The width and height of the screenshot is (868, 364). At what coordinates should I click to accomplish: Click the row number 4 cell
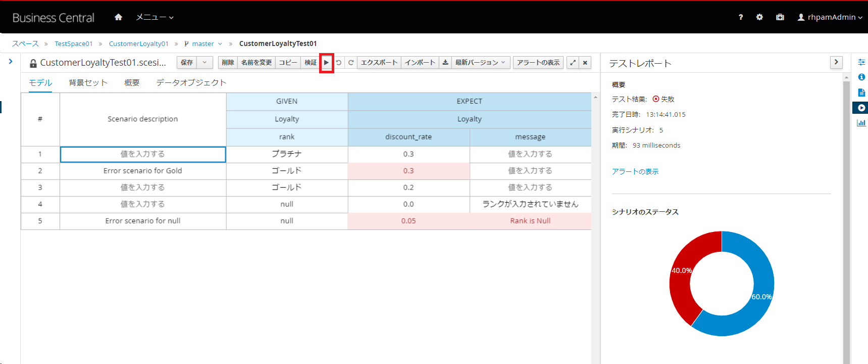40,204
